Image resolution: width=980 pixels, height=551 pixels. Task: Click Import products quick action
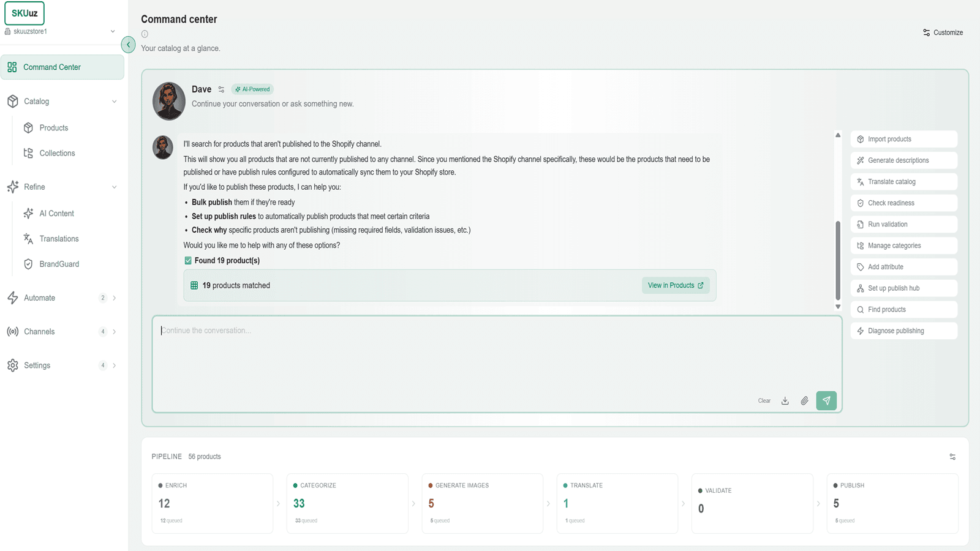coord(904,139)
